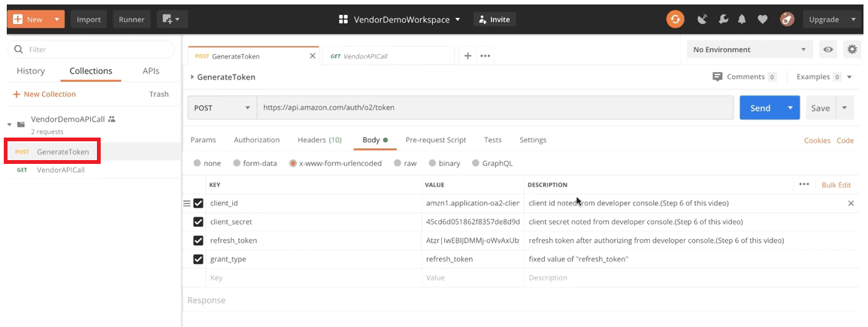
Task: Open the Cookies link
Action: coord(817,140)
